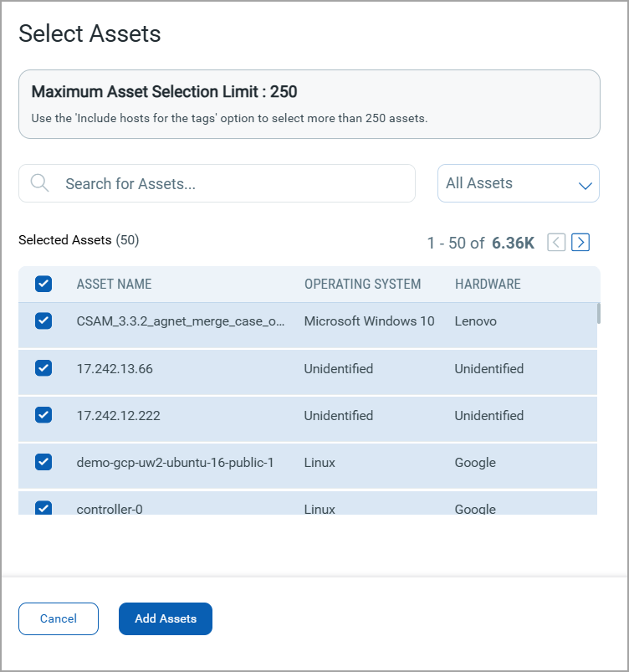Screen dimensions: 629x672
Task: Uncheck the controller-0 asset
Action: click(43, 508)
